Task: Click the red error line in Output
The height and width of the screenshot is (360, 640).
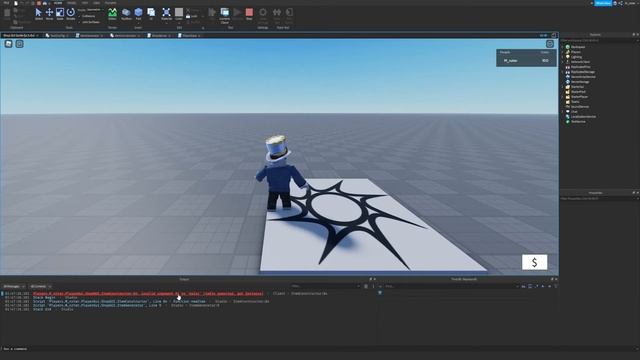Action: tap(148, 293)
